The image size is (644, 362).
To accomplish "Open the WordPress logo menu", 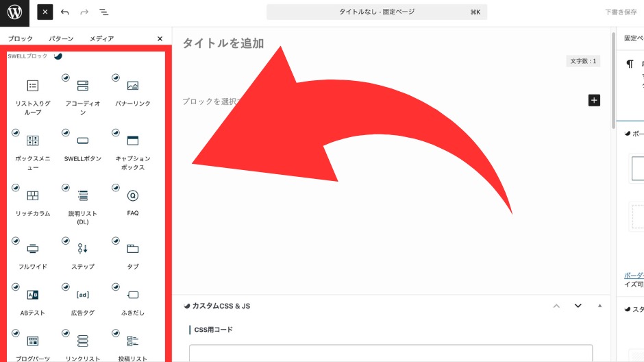I will pyautogui.click(x=14, y=12).
